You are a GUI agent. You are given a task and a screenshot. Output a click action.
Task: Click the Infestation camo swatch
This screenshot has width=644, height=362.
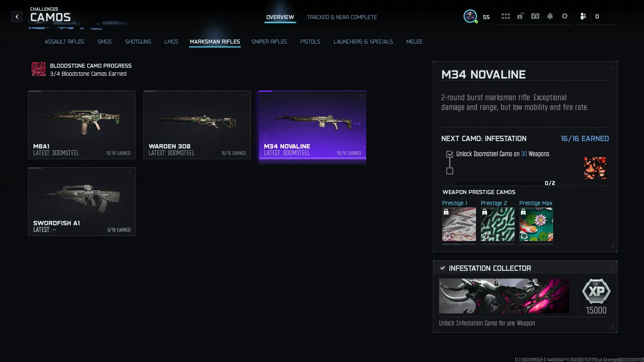pos(595,168)
